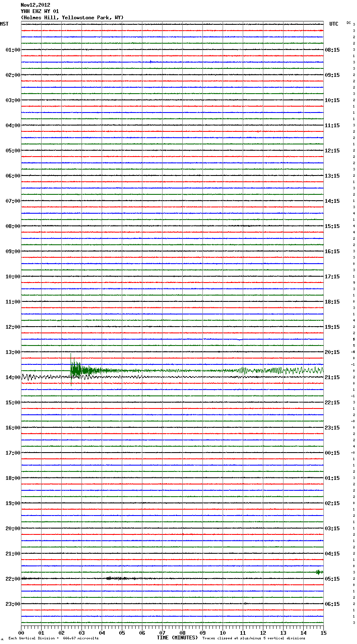Click the 14:15 UTC time label
This screenshot has height=644, width=357.
332,201
